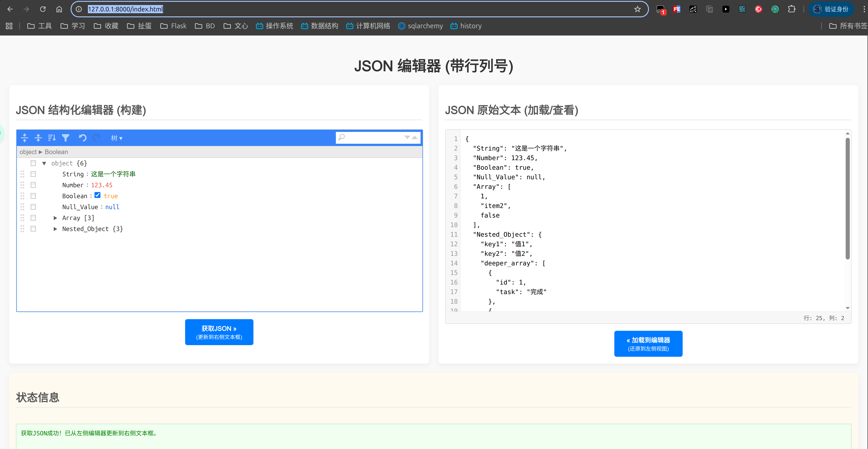The width and height of the screenshot is (868, 449).
Task: Click the previous search result arrow
Action: tap(415, 137)
